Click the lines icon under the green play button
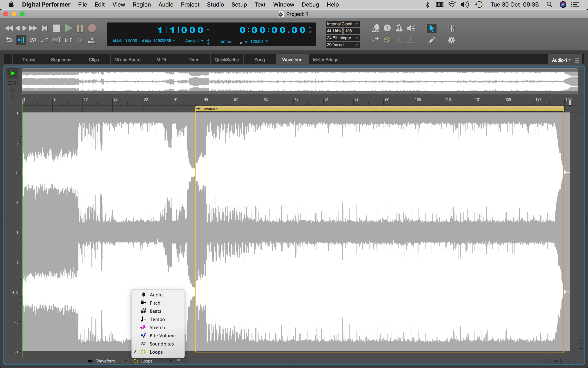Viewport: 588px width, 368px height. [x=13, y=83]
